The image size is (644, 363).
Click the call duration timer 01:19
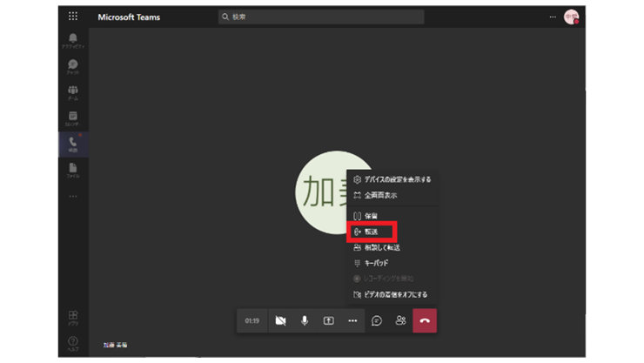click(x=252, y=320)
